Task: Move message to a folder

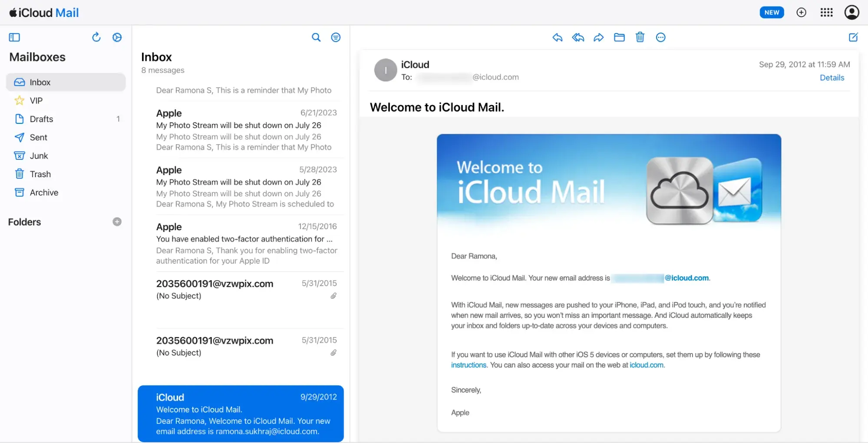Action: coord(619,37)
